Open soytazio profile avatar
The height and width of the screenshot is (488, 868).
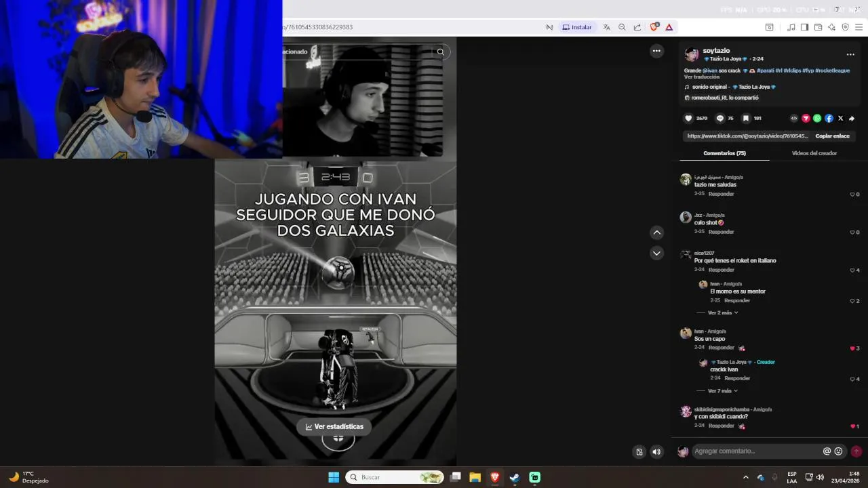coord(692,54)
